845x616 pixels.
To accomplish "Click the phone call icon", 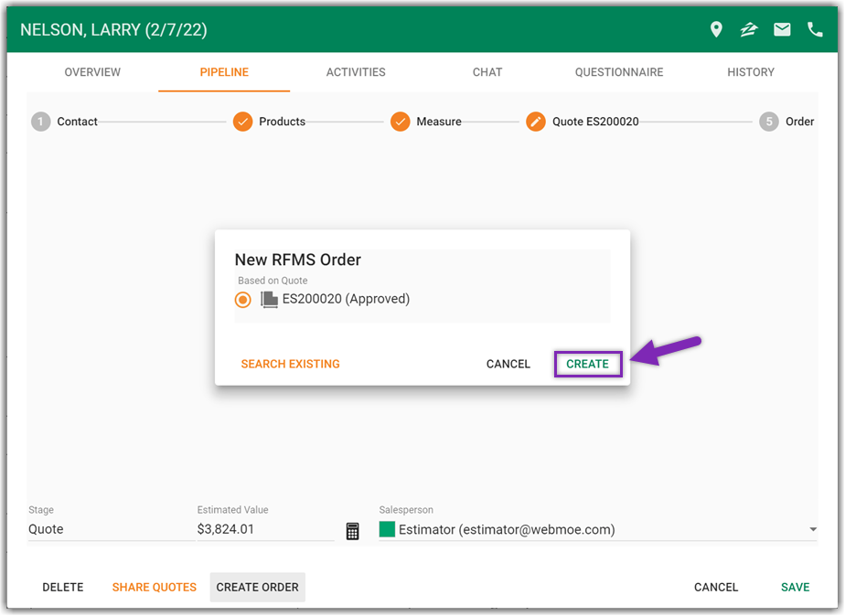I will 815,29.
